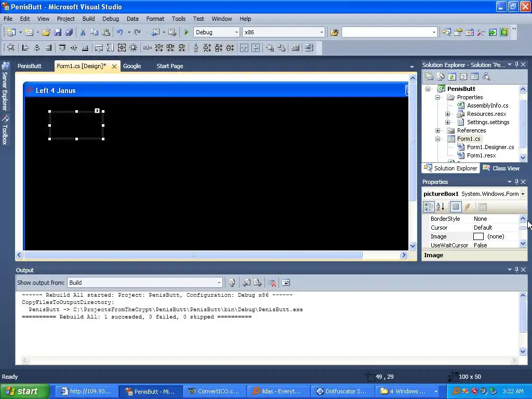Switch to Dotfuscator taskbar button
Viewport: 532px width, 399px height.
pyautogui.click(x=342, y=391)
